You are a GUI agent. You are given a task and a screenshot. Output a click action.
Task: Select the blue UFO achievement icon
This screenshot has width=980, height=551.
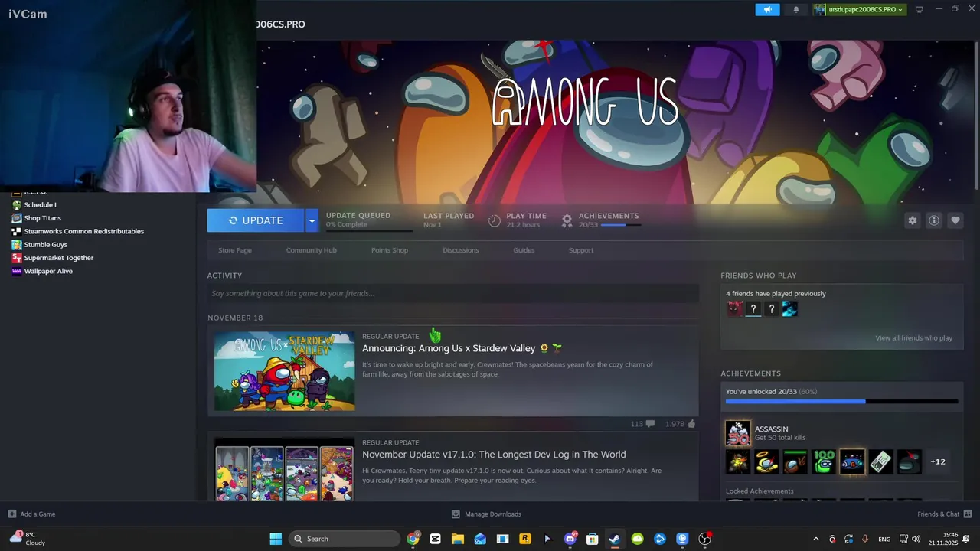pyautogui.click(x=852, y=461)
